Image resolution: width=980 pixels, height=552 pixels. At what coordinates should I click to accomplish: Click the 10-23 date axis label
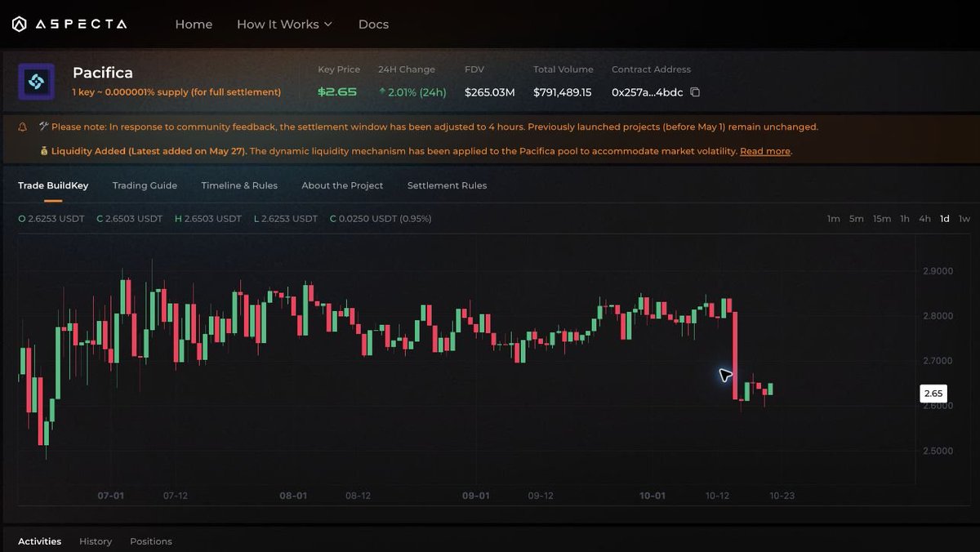782,496
